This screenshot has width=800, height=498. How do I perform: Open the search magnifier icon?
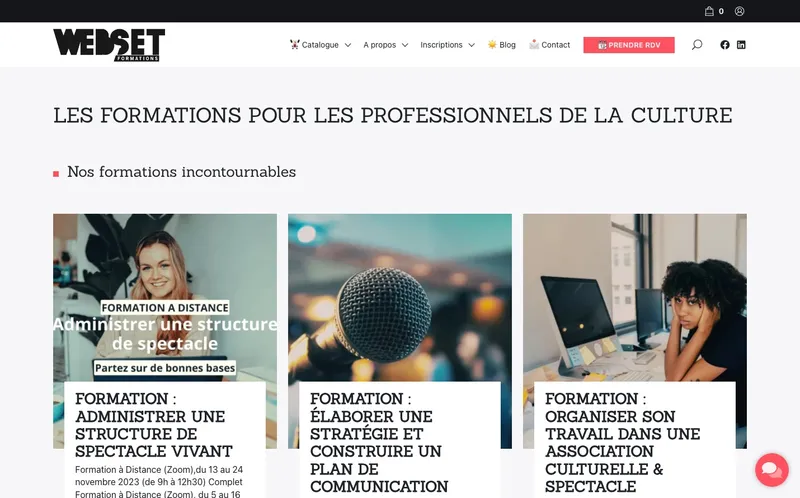click(x=697, y=45)
